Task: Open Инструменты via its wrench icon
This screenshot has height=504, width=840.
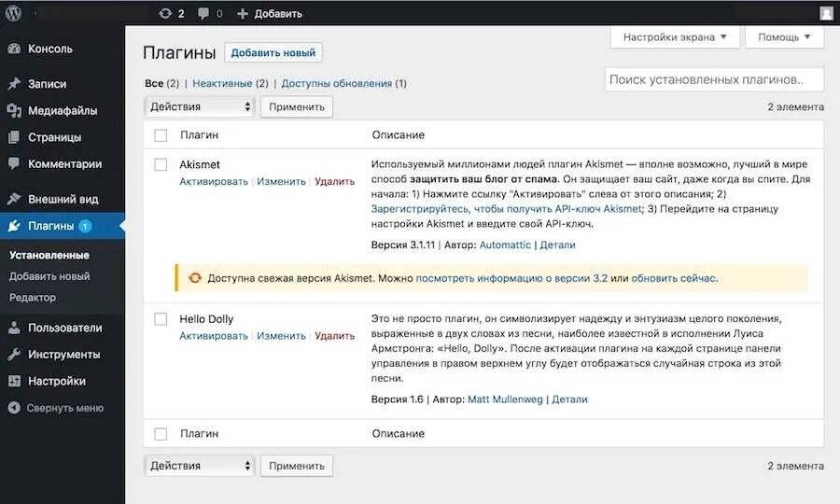Action: (x=14, y=355)
